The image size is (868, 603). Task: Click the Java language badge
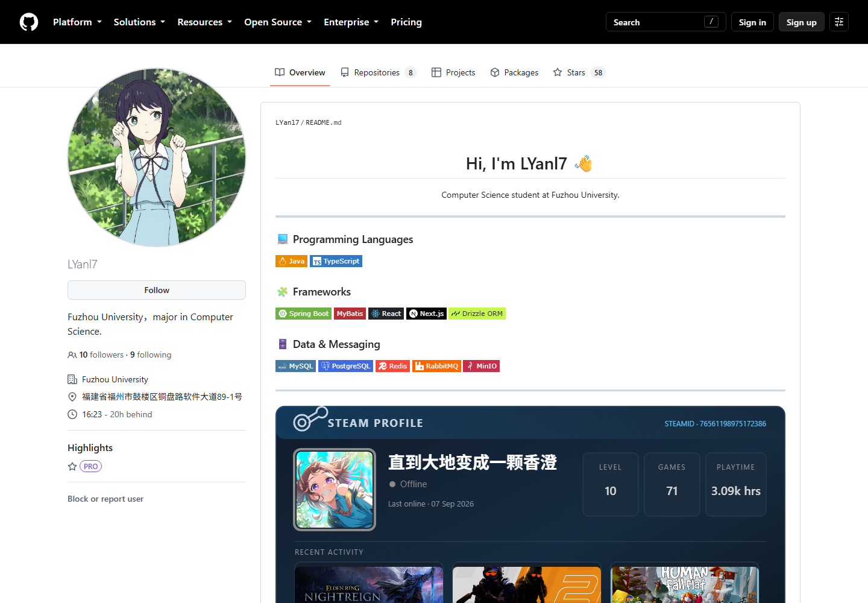[x=291, y=261]
